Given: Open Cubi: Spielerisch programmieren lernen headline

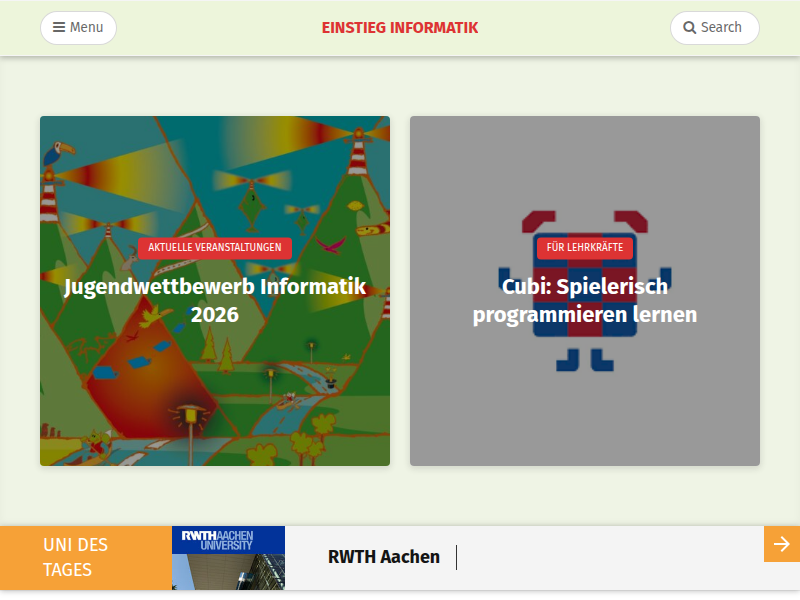Looking at the screenshot, I should (585, 301).
